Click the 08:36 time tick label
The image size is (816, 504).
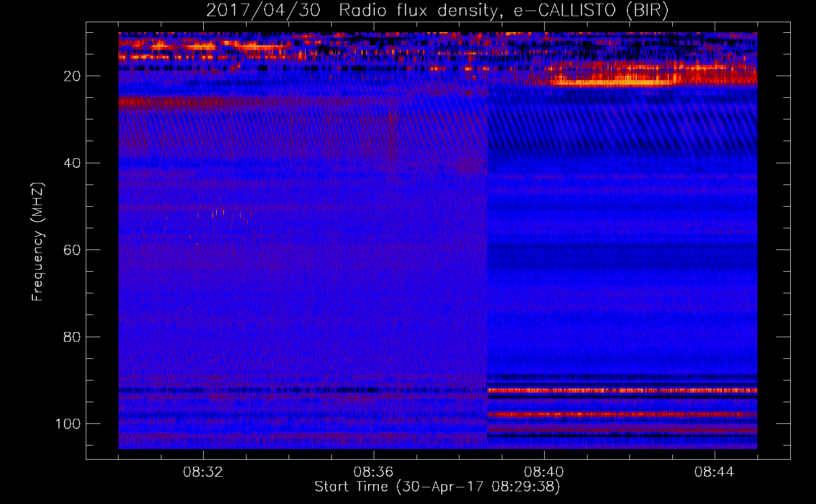point(374,472)
